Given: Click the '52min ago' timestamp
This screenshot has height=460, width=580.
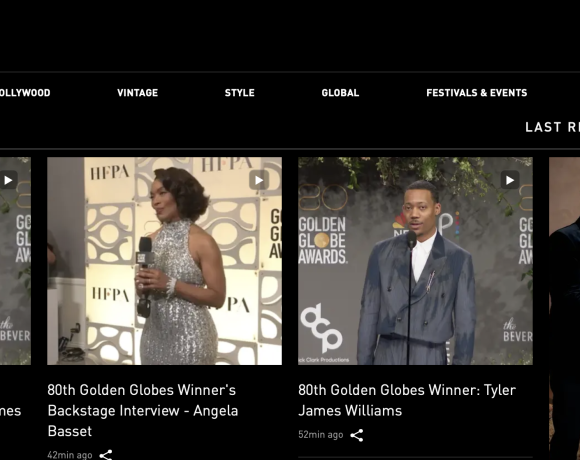Looking at the screenshot, I should tap(321, 435).
